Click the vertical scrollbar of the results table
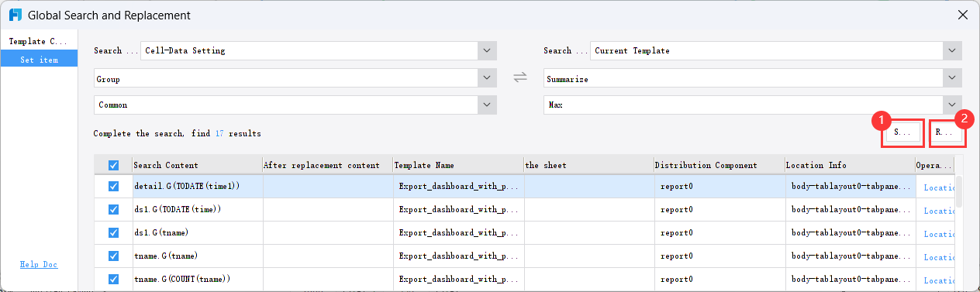Viewport: 980px width, 292px height. click(x=958, y=191)
